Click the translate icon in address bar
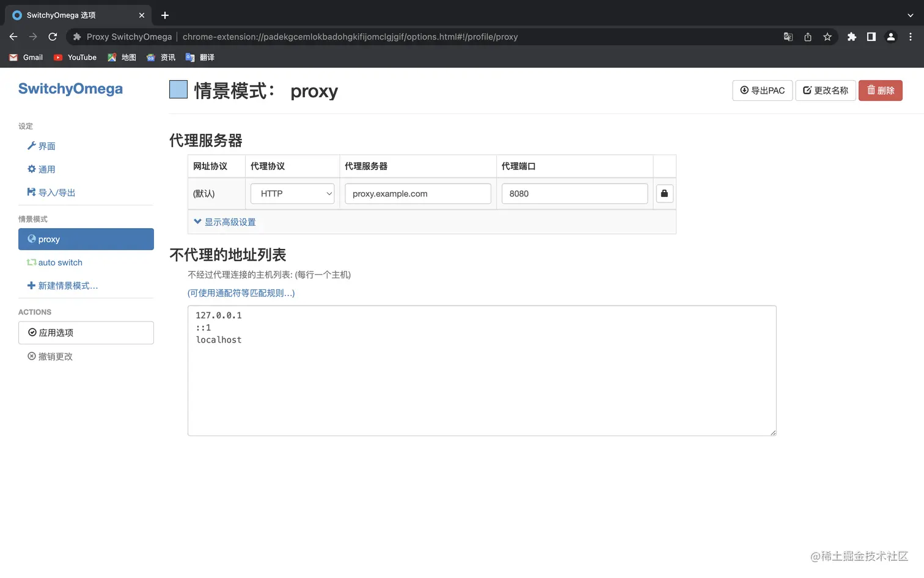The height and width of the screenshot is (578, 924). coord(788,37)
